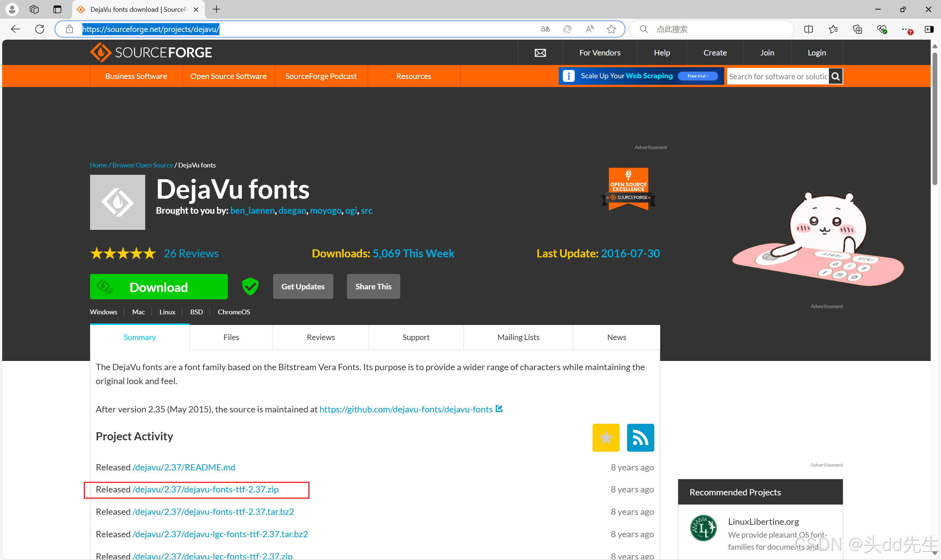Open Collections in the browser toolbar
Viewport: 941px width, 560px height.
click(x=858, y=29)
